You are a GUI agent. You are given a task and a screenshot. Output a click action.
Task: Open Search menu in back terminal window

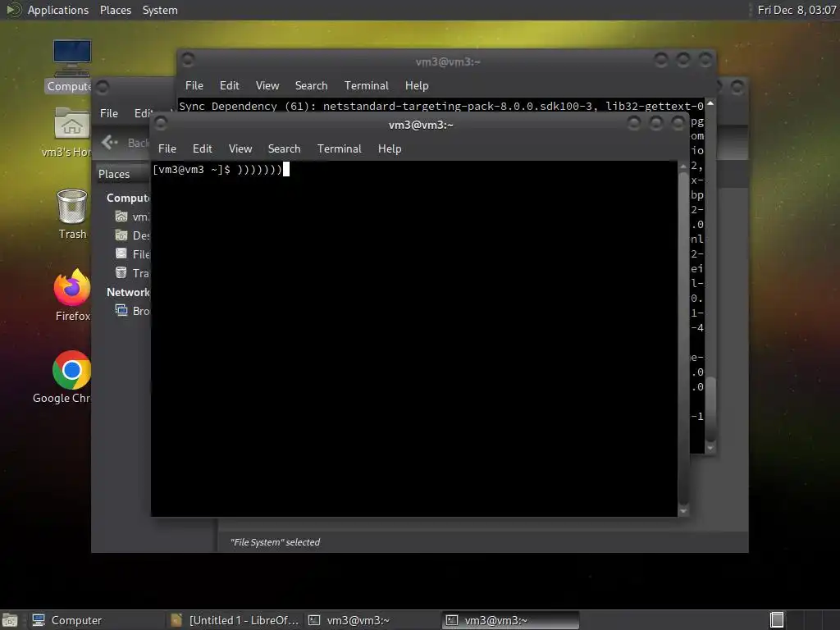tap(311, 85)
